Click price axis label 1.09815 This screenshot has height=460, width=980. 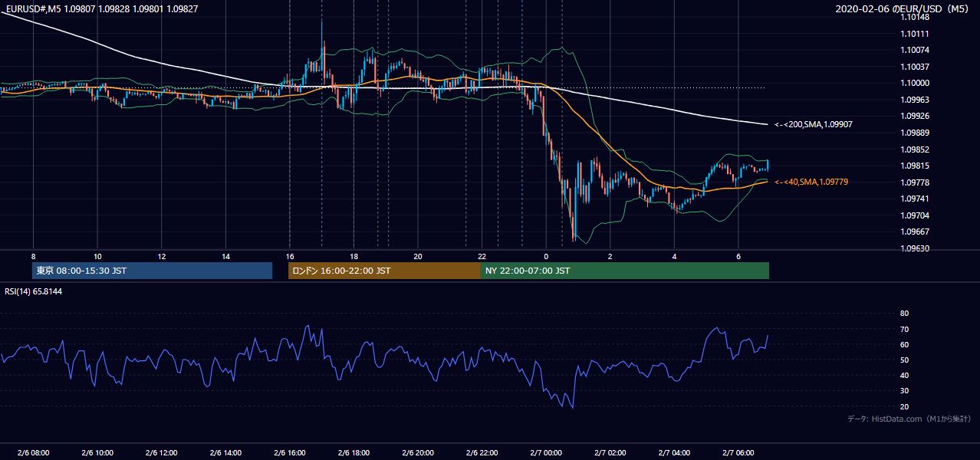pyautogui.click(x=915, y=166)
